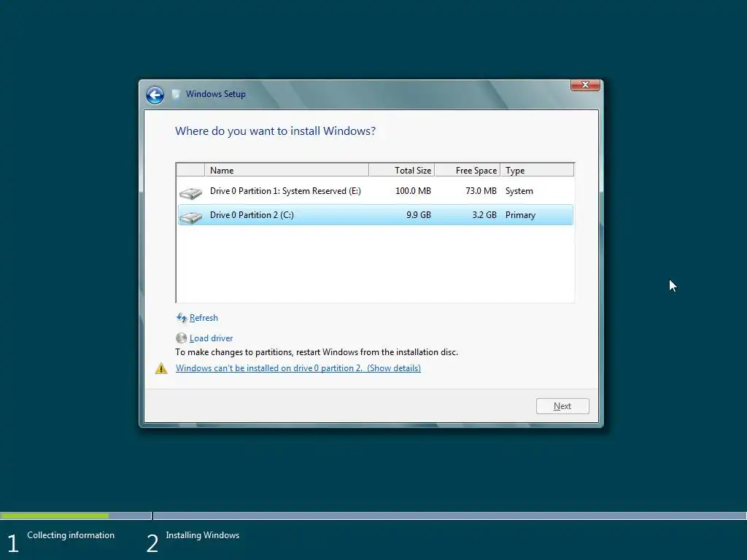Click the Collecting information step label

71,534
